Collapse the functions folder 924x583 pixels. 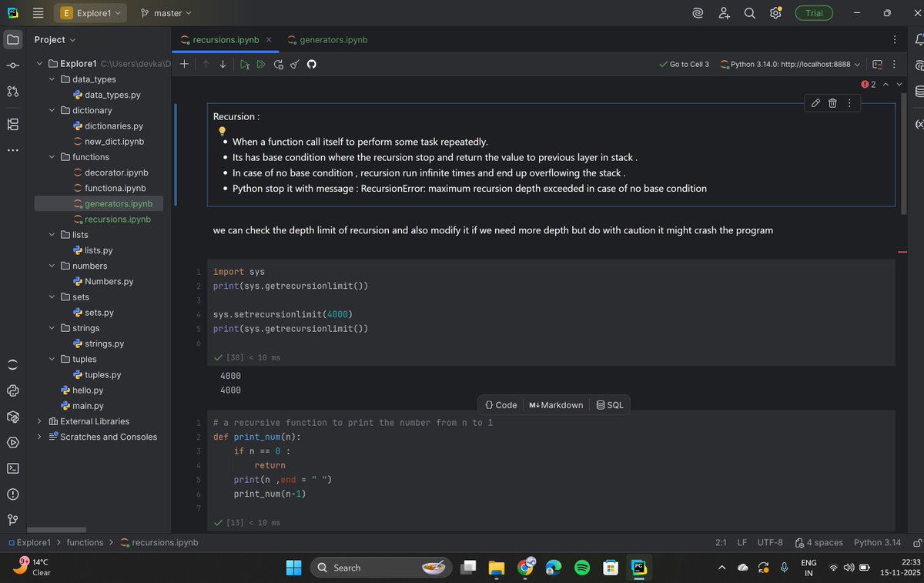coord(52,157)
